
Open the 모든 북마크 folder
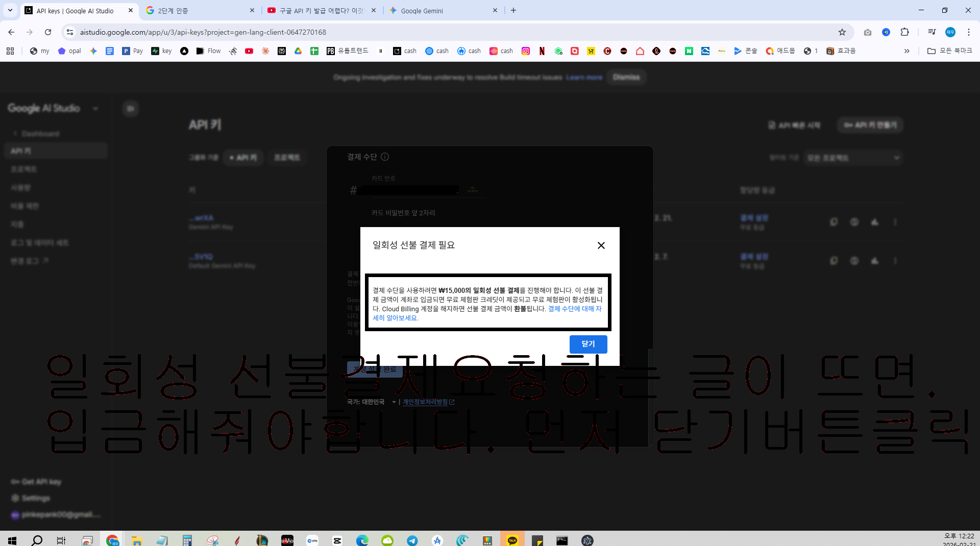(x=950, y=51)
